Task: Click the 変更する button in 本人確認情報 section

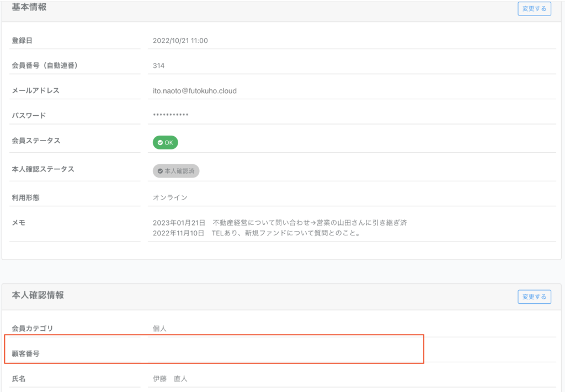Action: click(534, 297)
